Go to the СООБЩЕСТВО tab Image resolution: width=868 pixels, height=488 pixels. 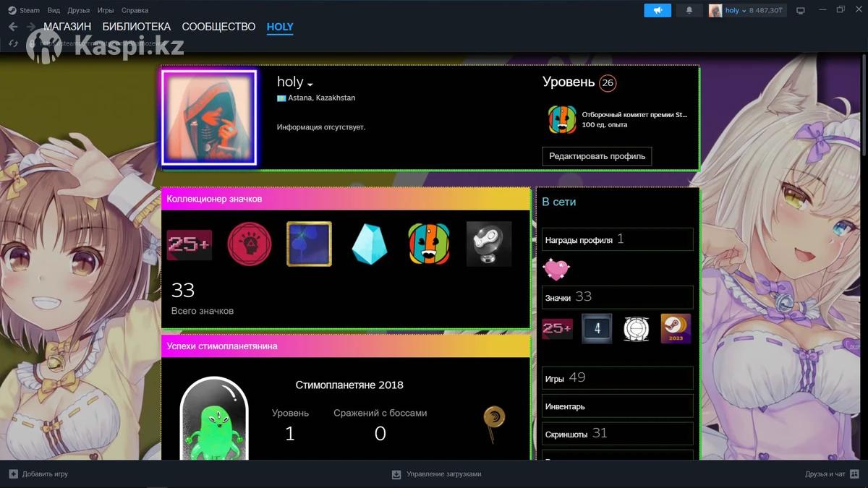218,27
